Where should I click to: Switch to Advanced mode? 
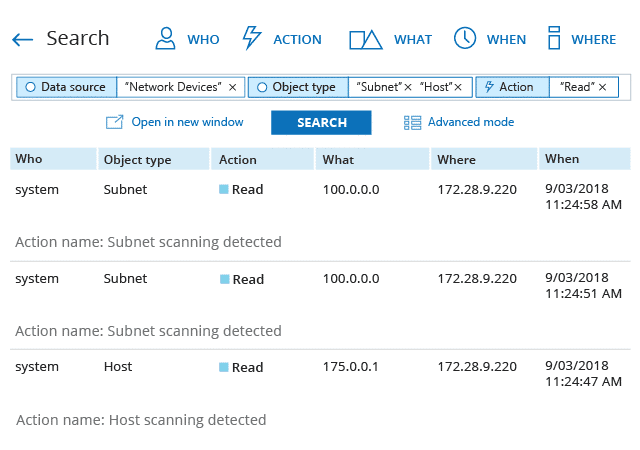(x=471, y=122)
